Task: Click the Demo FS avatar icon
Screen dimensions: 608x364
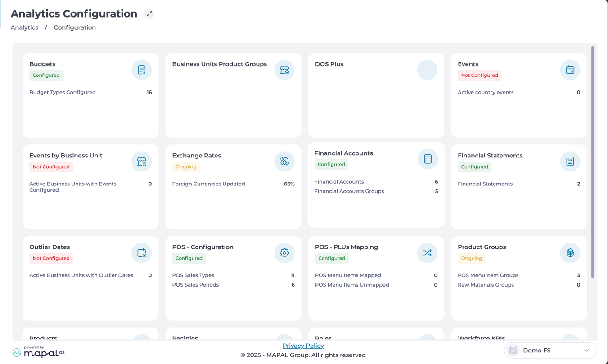Action: (513, 351)
